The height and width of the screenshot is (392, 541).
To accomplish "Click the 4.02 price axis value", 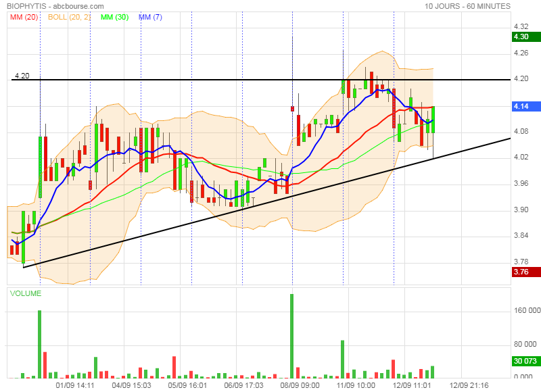I will pos(521,157).
